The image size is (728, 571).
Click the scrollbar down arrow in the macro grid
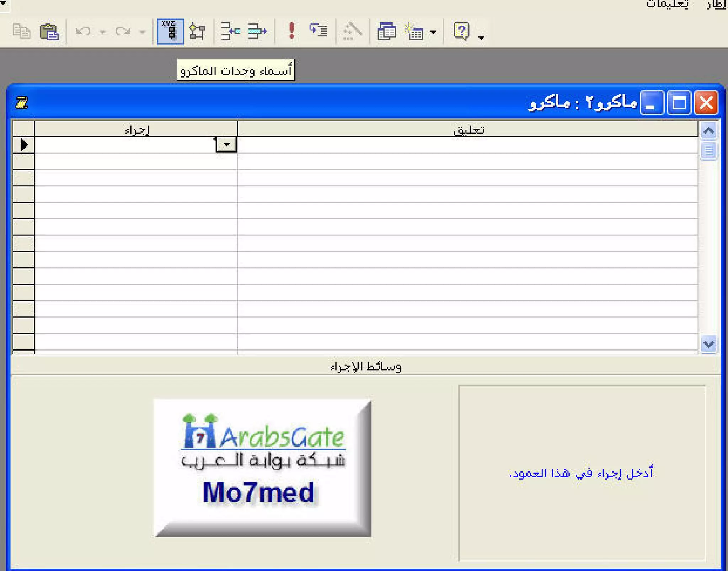click(x=708, y=344)
